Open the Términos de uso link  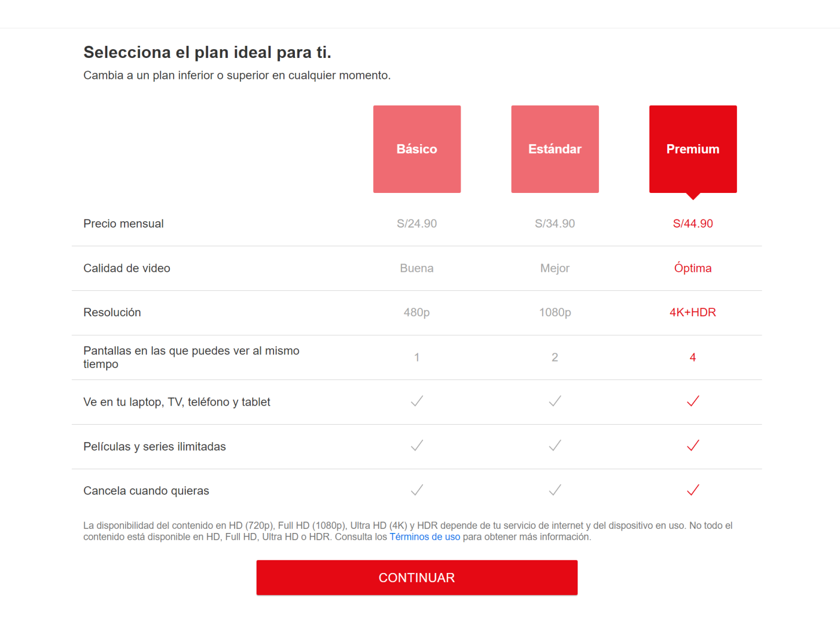point(425,537)
